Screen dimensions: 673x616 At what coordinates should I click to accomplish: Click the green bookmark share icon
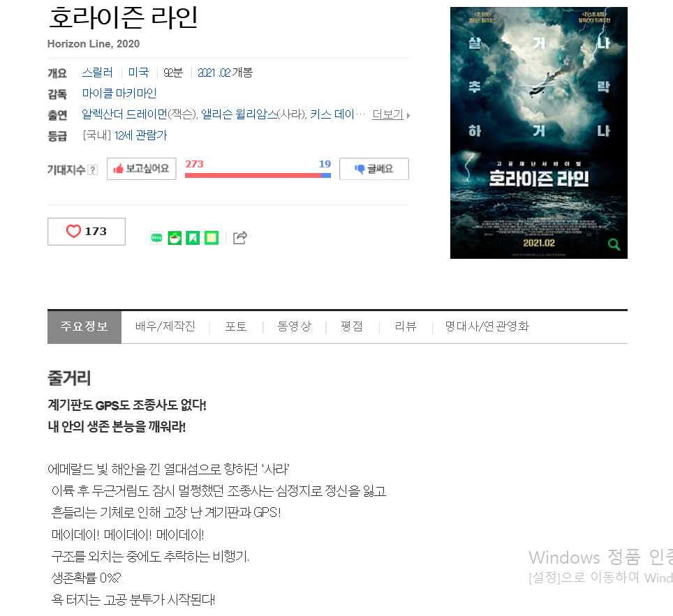[193, 238]
